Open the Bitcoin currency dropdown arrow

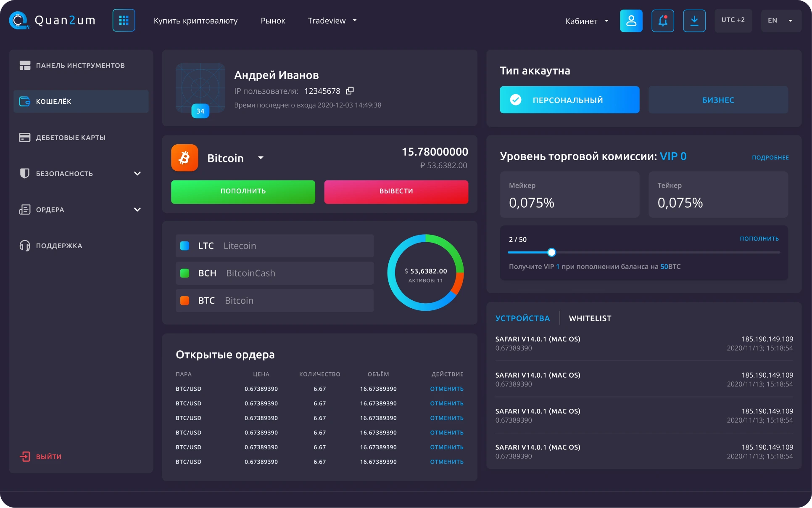pos(261,158)
